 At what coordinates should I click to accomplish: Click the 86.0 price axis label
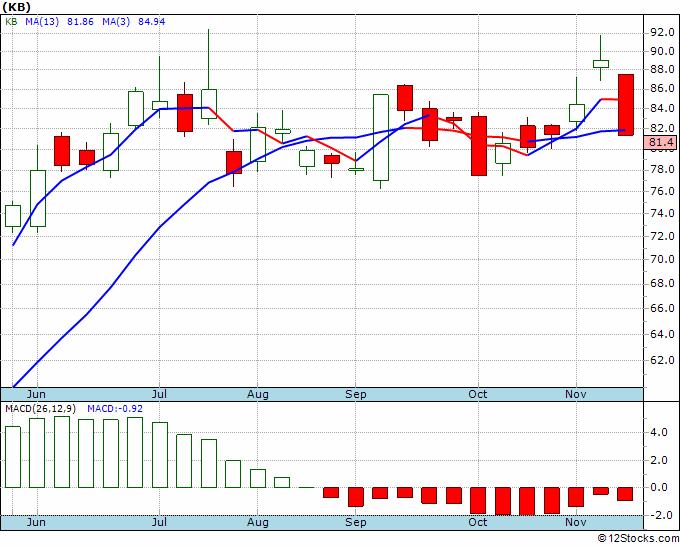pyautogui.click(x=661, y=89)
